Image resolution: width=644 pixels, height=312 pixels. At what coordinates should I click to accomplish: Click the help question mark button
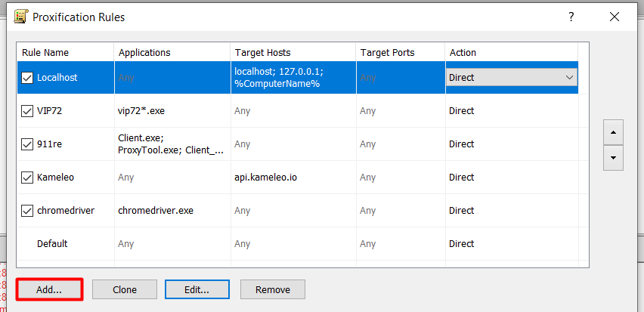pos(571,17)
